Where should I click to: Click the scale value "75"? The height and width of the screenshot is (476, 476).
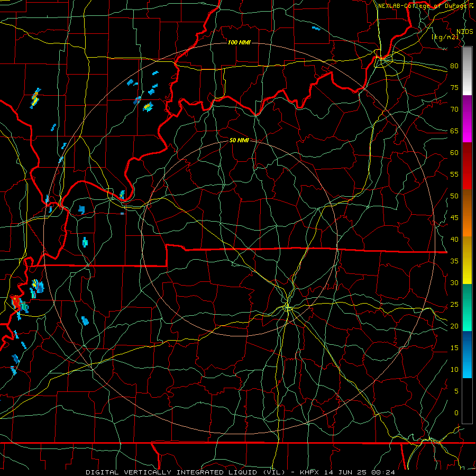(454, 87)
